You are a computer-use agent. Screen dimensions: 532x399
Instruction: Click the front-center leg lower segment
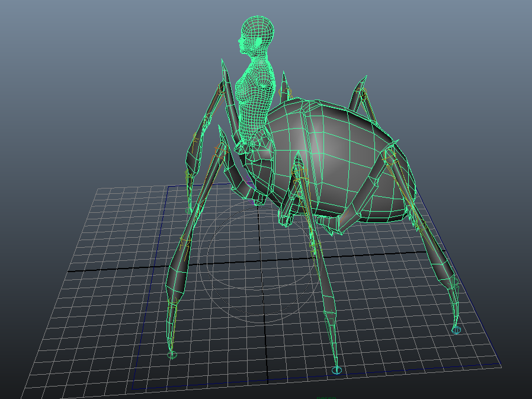click(x=327, y=296)
